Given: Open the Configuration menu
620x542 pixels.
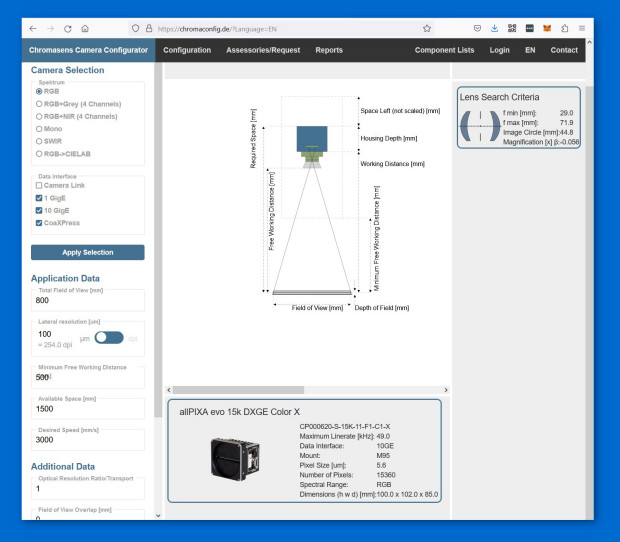Looking at the screenshot, I should coord(187,50).
